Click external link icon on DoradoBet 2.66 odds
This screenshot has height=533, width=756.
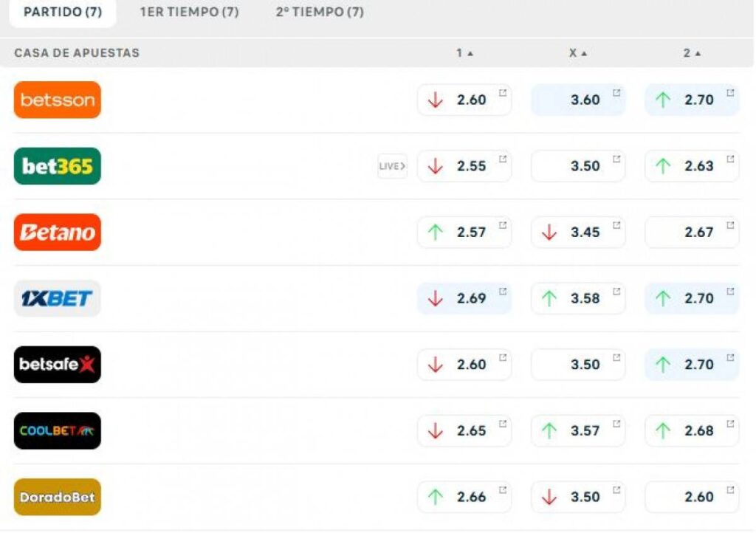click(x=502, y=489)
